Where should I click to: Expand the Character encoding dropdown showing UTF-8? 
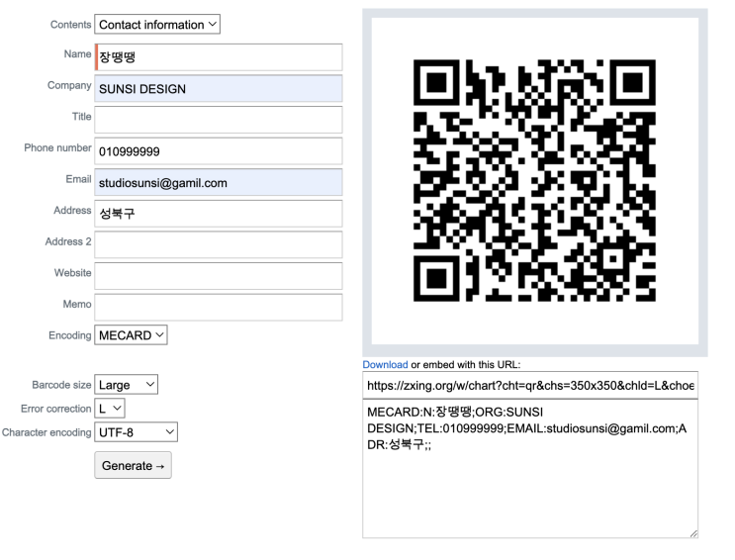click(x=136, y=432)
